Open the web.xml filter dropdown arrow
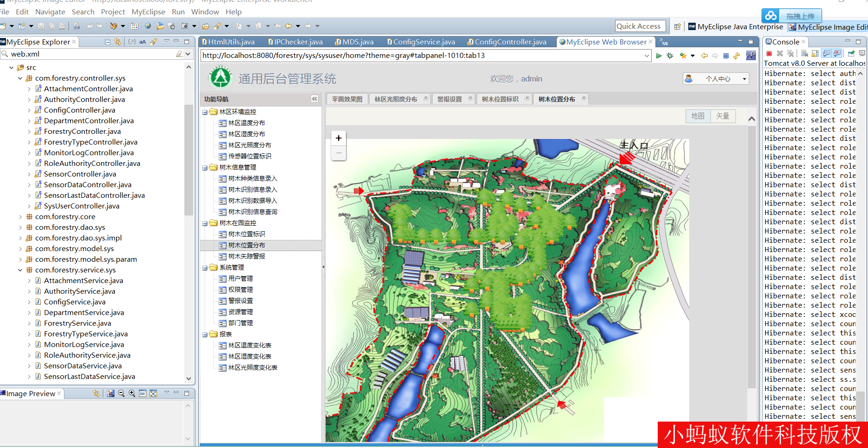This screenshot has height=448, width=868. [x=188, y=54]
